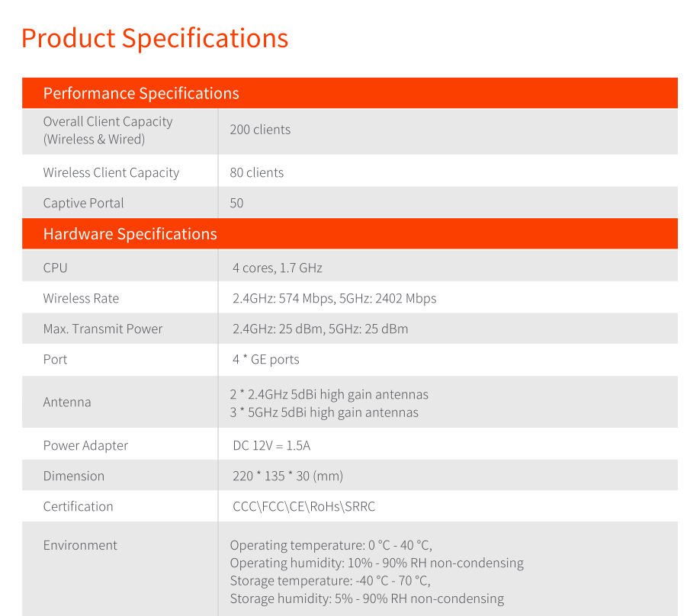Click the Wireless Client Capacity label

[x=111, y=172]
